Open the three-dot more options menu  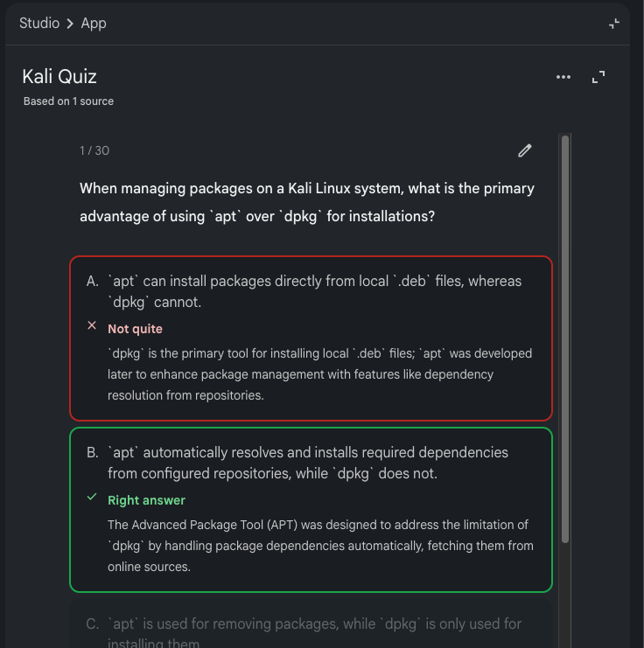tap(563, 77)
